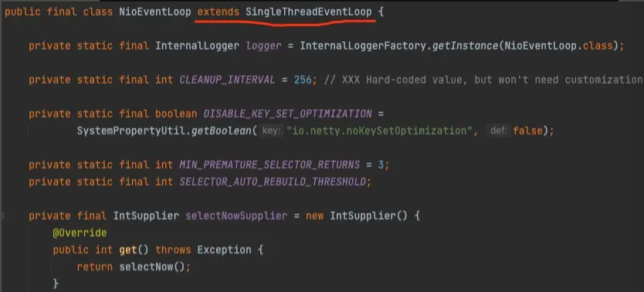Click the getInstance method call
Screen dimensions: 644x292
[x=466, y=46]
